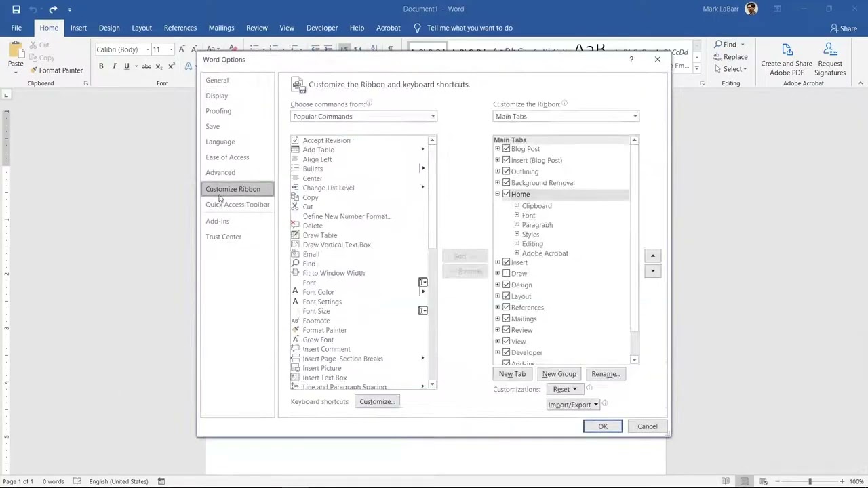Open Customize the Ribbon Main Tabs dropdown
868x488 pixels.
tap(566, 117)
